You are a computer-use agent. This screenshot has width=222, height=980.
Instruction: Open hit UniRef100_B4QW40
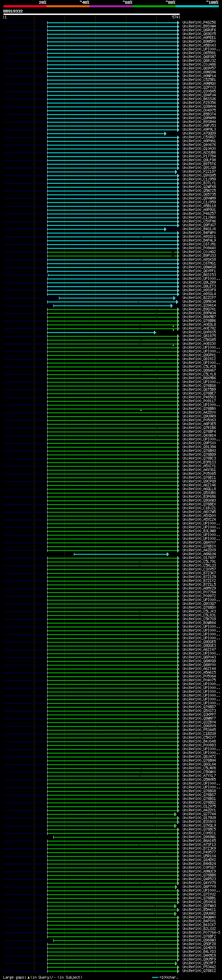[199, 917]
